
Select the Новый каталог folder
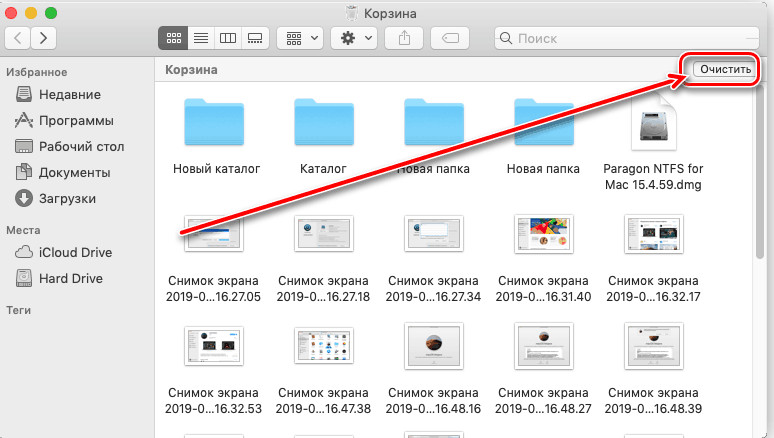coord(214,122)
